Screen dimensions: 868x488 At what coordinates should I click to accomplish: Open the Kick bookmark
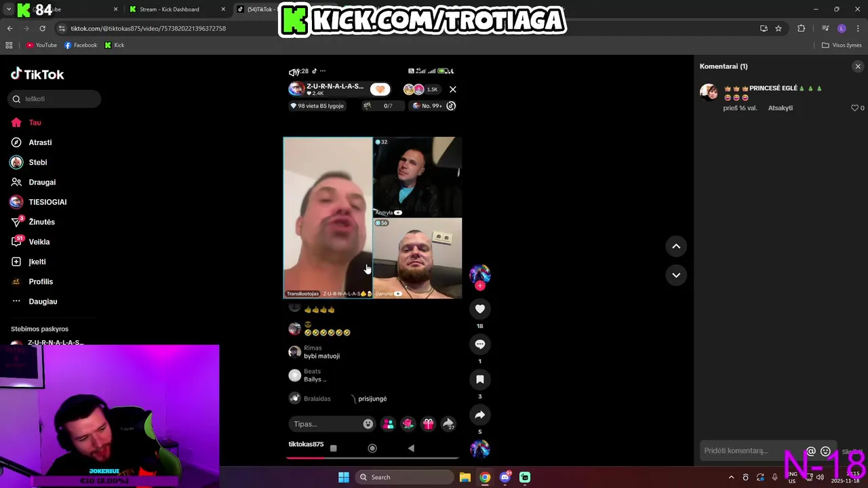pyautogui.click(x=115, y=45)
